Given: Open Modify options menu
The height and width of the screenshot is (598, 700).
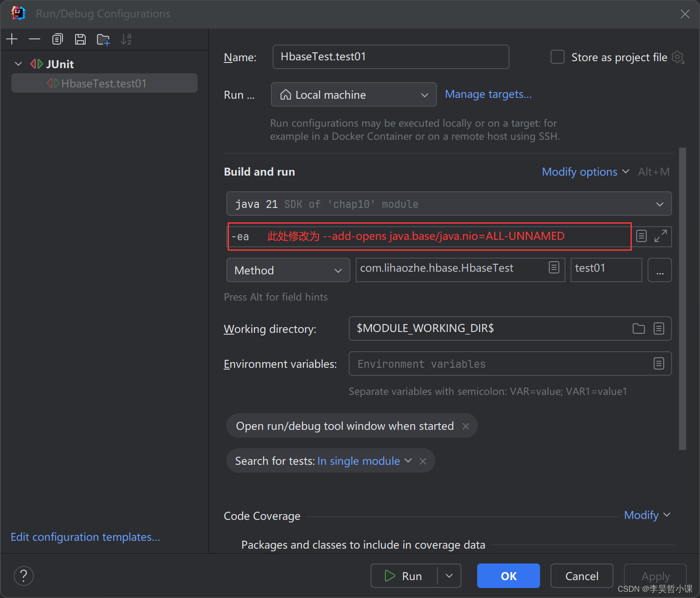Looking at the screenshot, I should [586, 172].
